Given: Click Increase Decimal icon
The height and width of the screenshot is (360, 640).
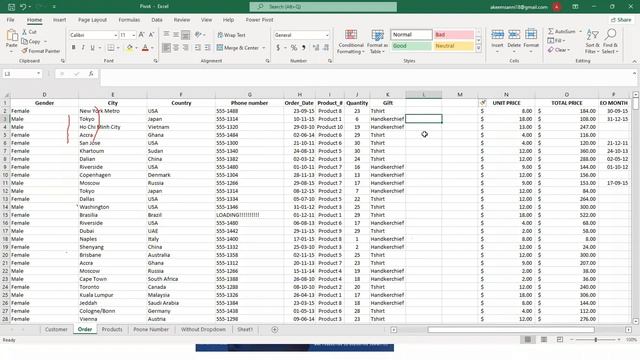Looking at the screenshot, I should click(316, 48).
